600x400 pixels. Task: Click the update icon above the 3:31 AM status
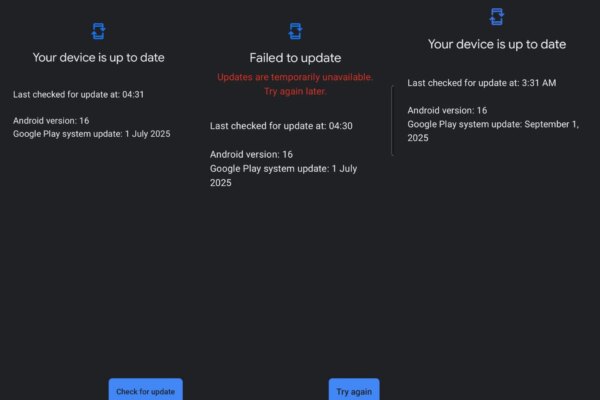point(497,16)
